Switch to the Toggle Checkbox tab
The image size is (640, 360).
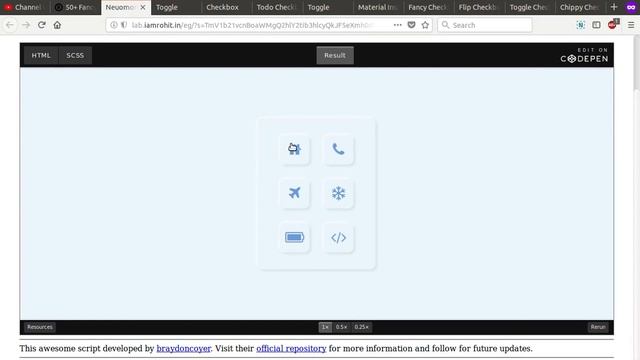pyautogui.click(x=530, y=7)
